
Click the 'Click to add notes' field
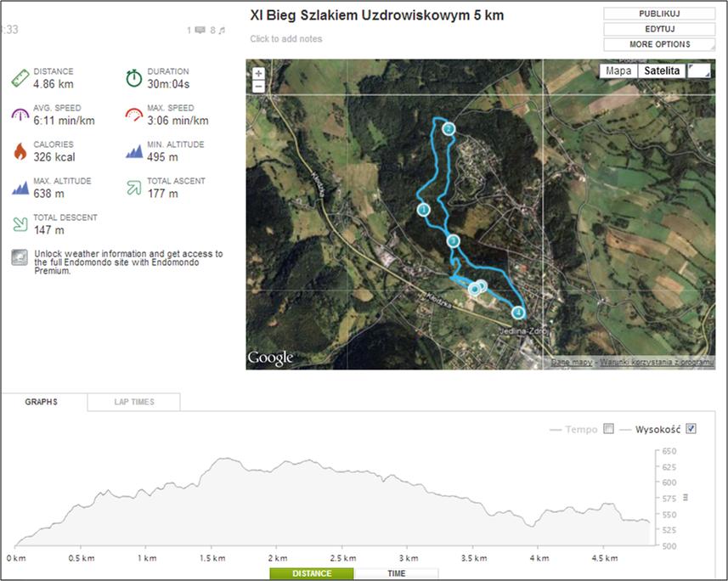[x=286, y=39]
